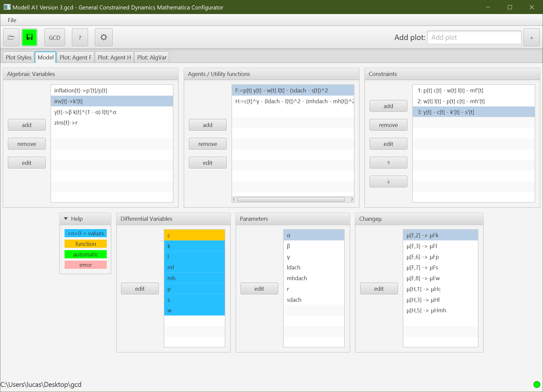
Task: Click left arrow of Agents list scrollbar
Action: point(234,199)
